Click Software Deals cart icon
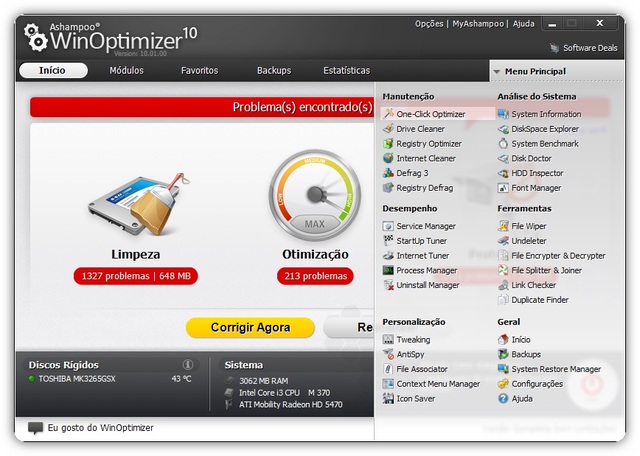 coord(554,48)
